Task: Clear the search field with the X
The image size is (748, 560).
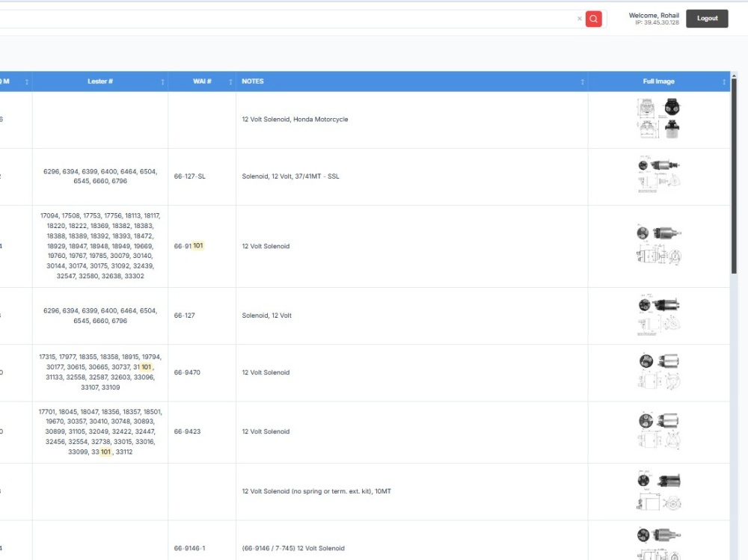Action: pyautogui.click(x=580, y=19)
